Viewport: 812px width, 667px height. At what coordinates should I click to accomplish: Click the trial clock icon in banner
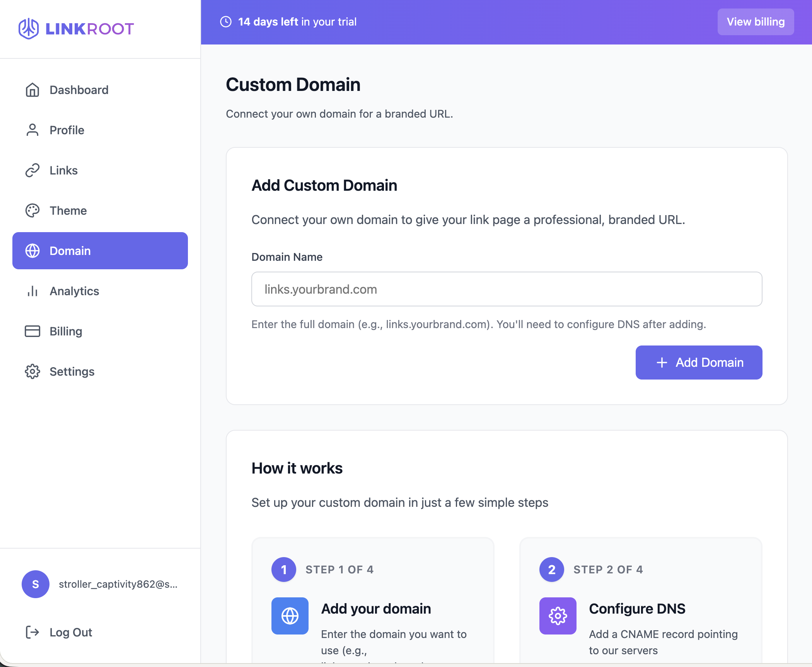(226, 22)
